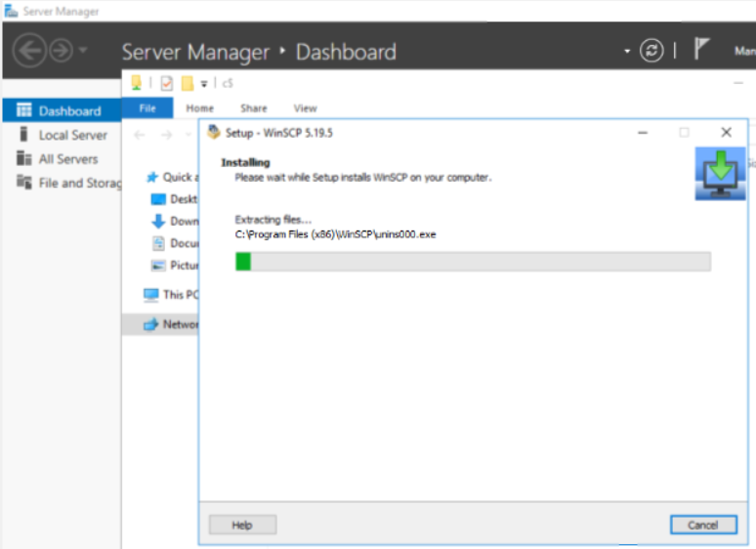The image size is (756, 549).
Task: Click the Desktop folder icon
Action: tap(158, 199)
